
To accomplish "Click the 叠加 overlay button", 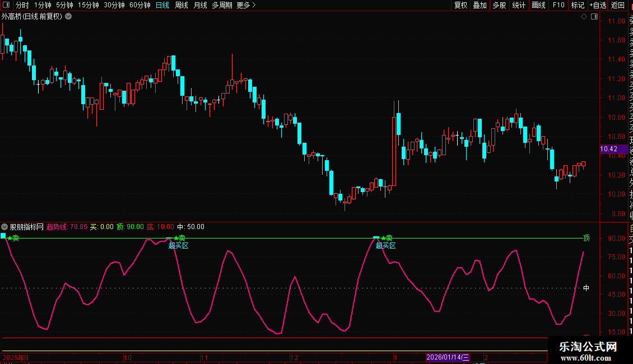I will pos(480,5).
